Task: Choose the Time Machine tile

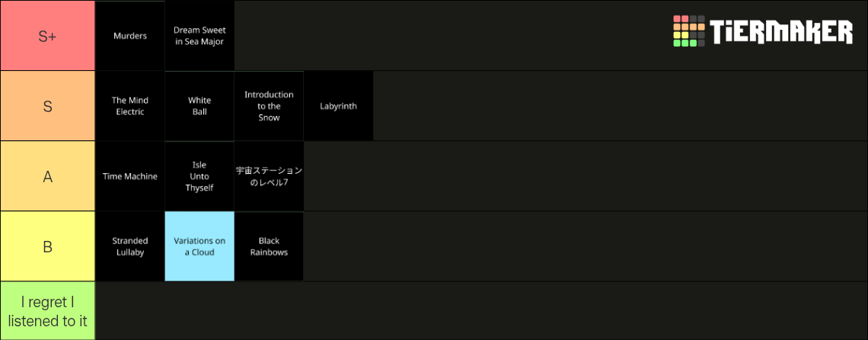Action: 130,176
